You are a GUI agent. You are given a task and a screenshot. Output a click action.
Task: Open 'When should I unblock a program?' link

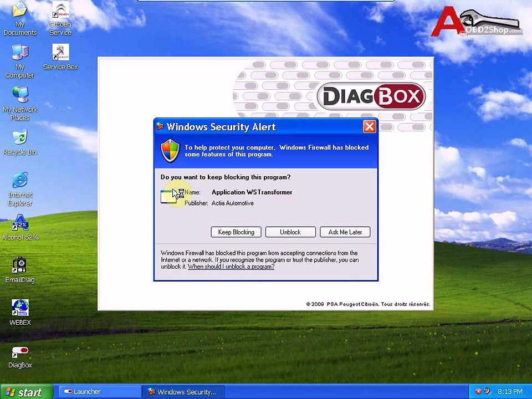[x=231, y=267]
